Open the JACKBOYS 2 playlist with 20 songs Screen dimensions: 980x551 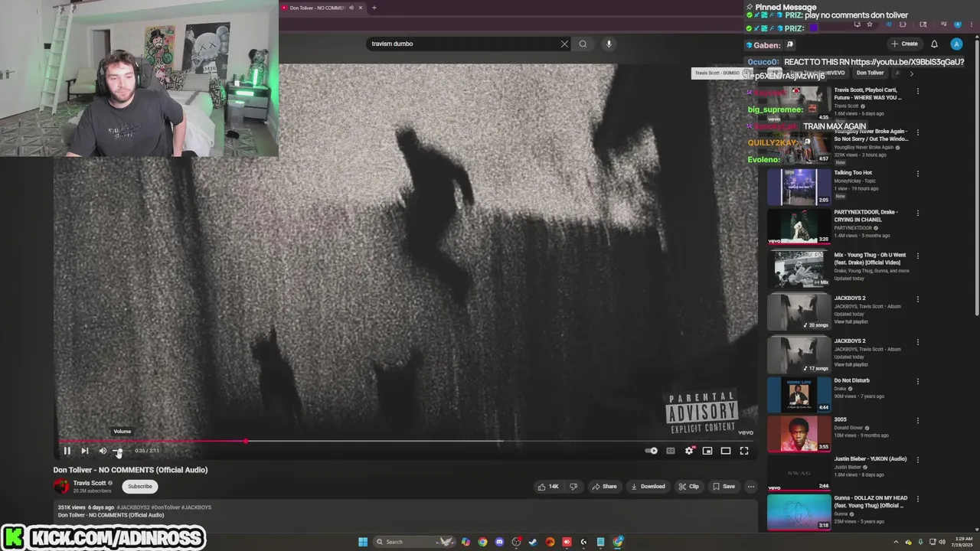click(x=799, y=311)
